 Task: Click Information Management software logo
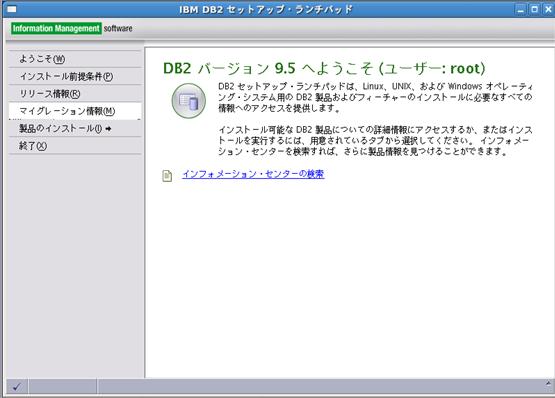(72, 28)
